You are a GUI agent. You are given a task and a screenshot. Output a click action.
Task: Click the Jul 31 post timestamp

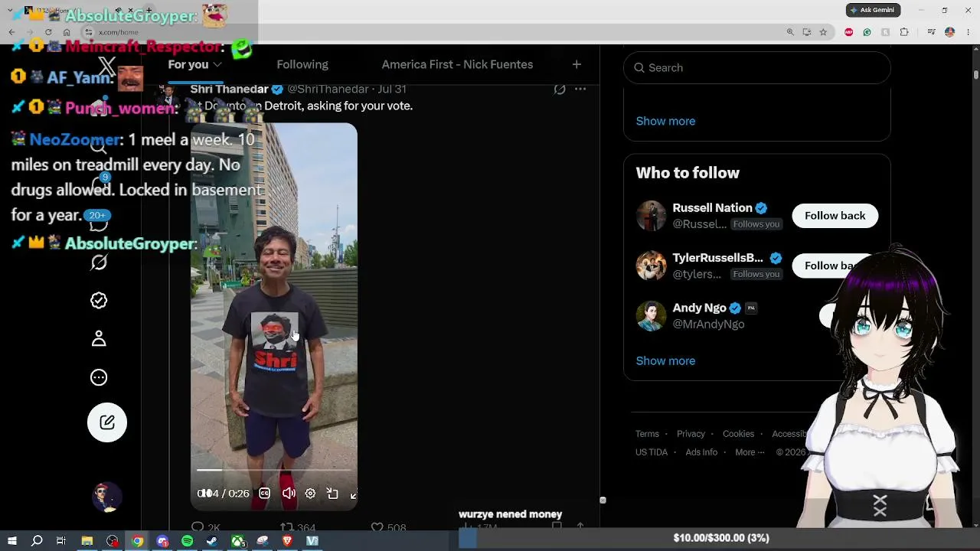pyautogui.click(x=393, y=90)
